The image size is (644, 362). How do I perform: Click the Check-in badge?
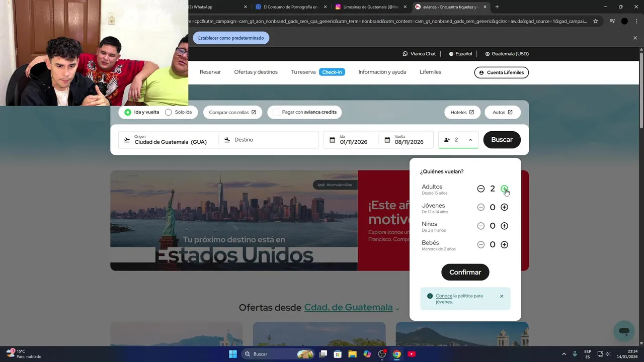pos(332,72)
